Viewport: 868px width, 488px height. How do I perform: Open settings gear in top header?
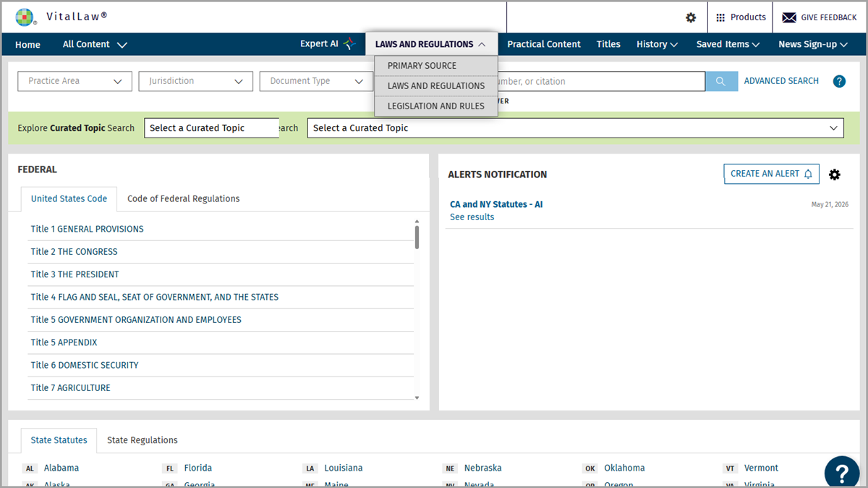(x=691, y=17)
